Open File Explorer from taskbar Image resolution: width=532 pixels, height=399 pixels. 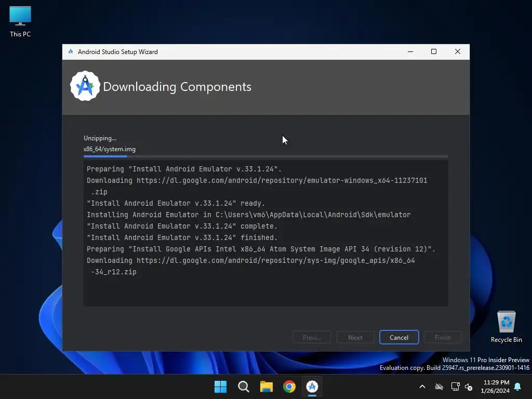[267, 387]
